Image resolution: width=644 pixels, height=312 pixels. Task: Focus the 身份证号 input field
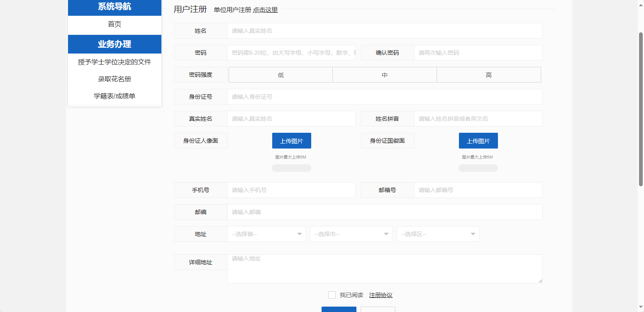(384, 97)
